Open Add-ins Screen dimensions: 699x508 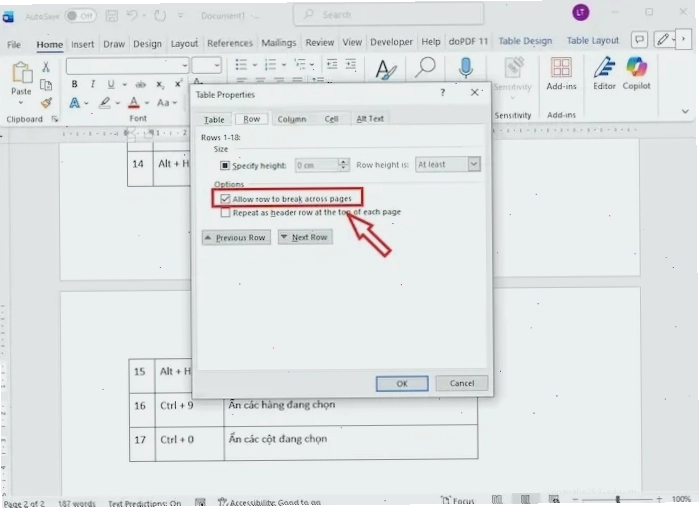coord(561,74)
